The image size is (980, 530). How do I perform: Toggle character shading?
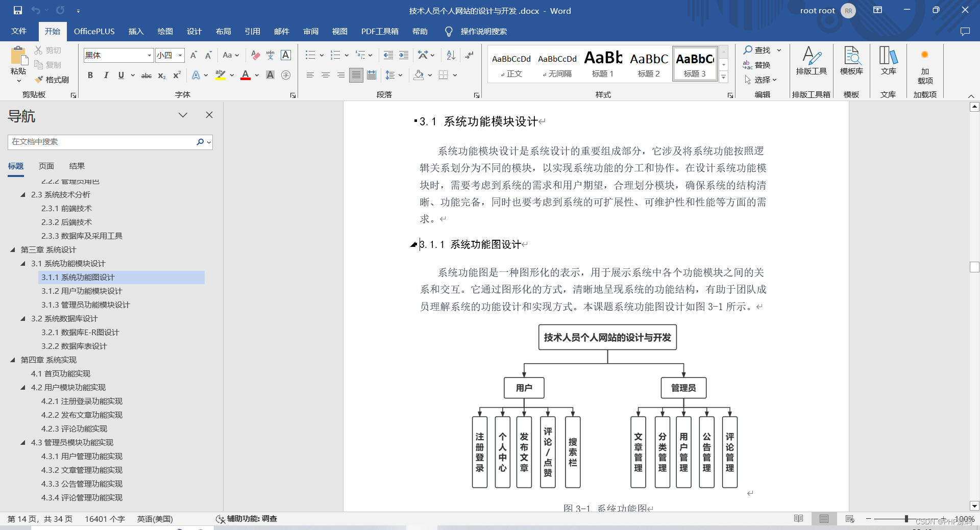coord(271,75)
